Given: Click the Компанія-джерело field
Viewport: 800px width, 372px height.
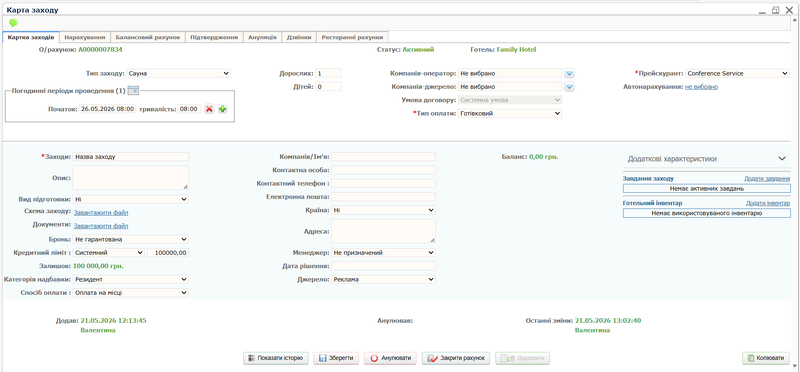Looking at the screenshot, I should click(510, 87).
